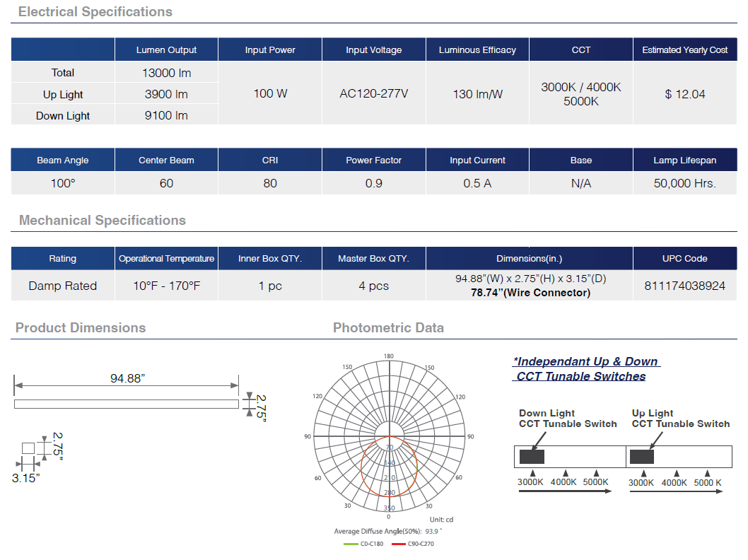Select the Lumen Output column header
This screenshot has width=748, height=560.
tap(166, 50)
